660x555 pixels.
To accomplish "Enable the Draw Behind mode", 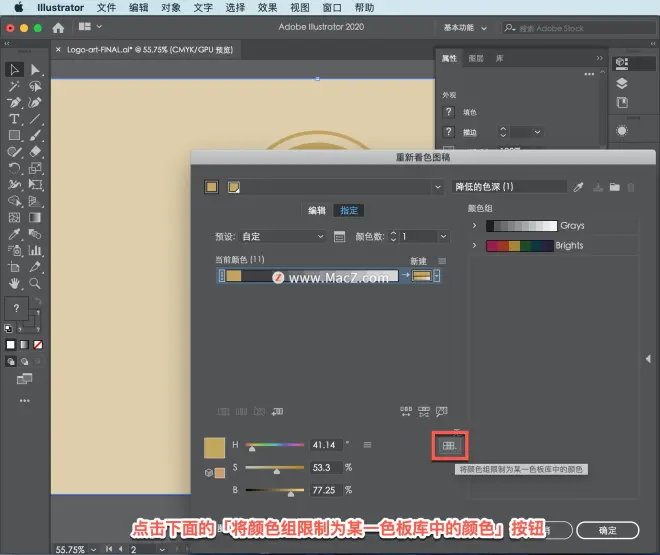I will coord(24,361).
